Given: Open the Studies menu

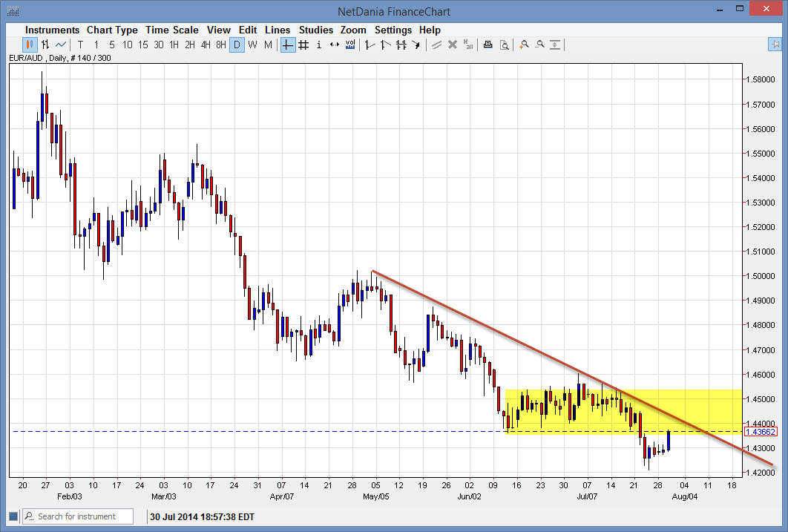Looking at the screenshot, I should click(x=315, y=30).
